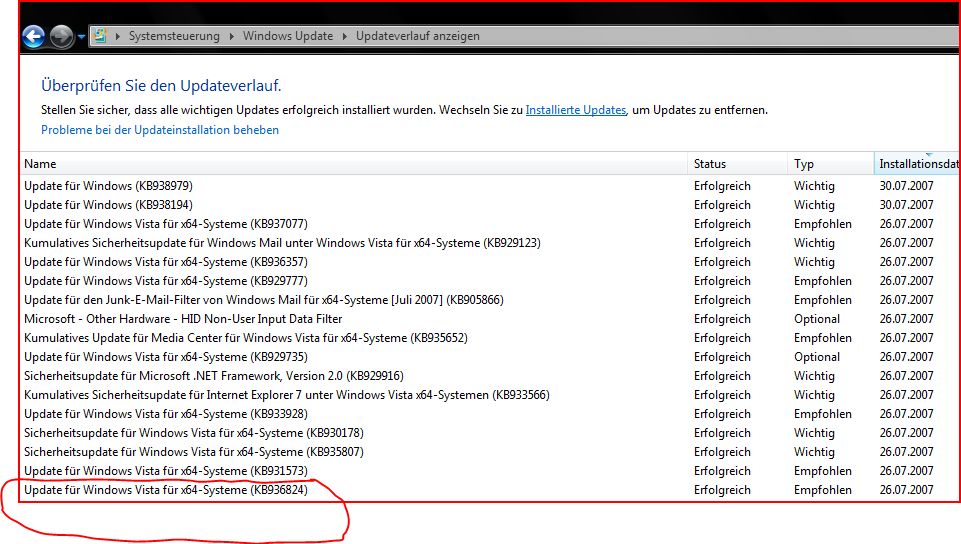
Task: Select Sicherheitsupdate row KB935807
Action: pos(489,451)
